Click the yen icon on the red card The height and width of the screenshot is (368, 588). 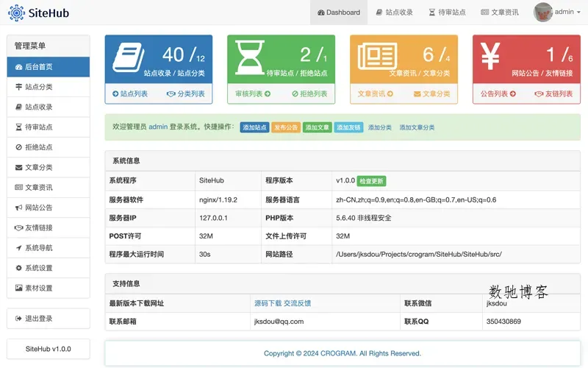pos(490,56)
